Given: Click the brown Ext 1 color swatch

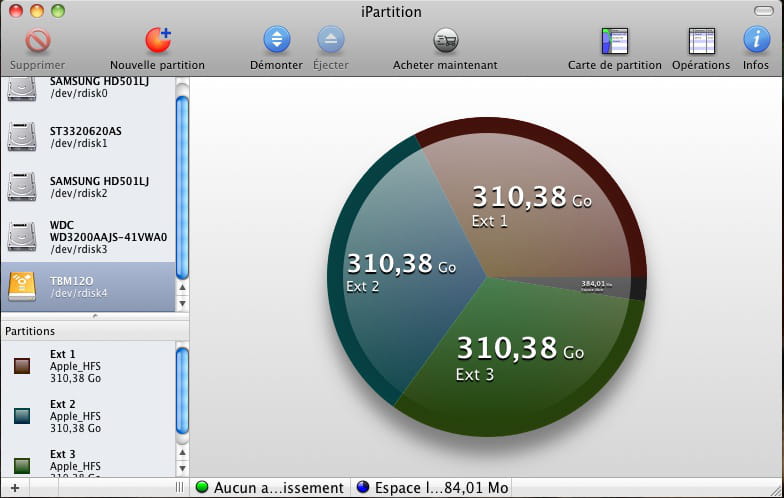Looking at the screenshot, I should coord(22,366).
